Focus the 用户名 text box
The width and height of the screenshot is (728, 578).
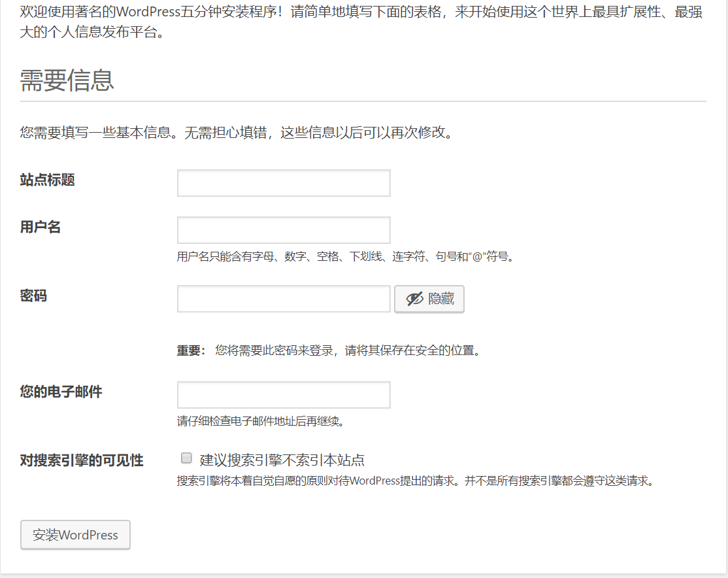(284, 230)
